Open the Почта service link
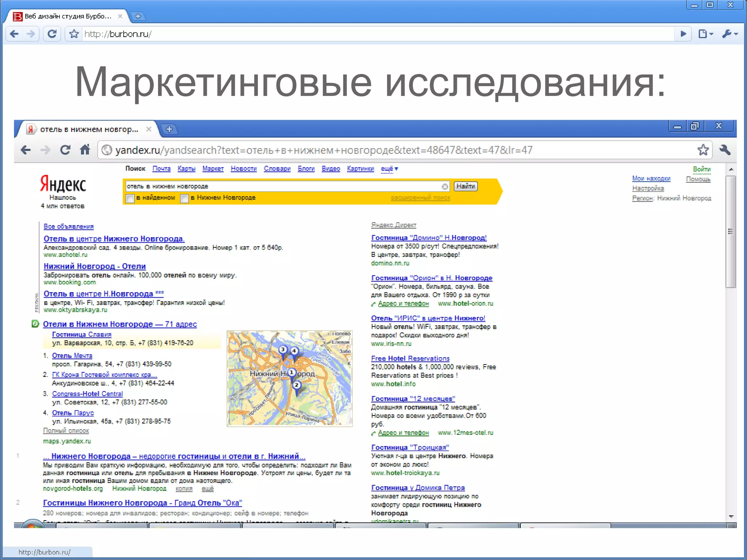 [161, 169]
